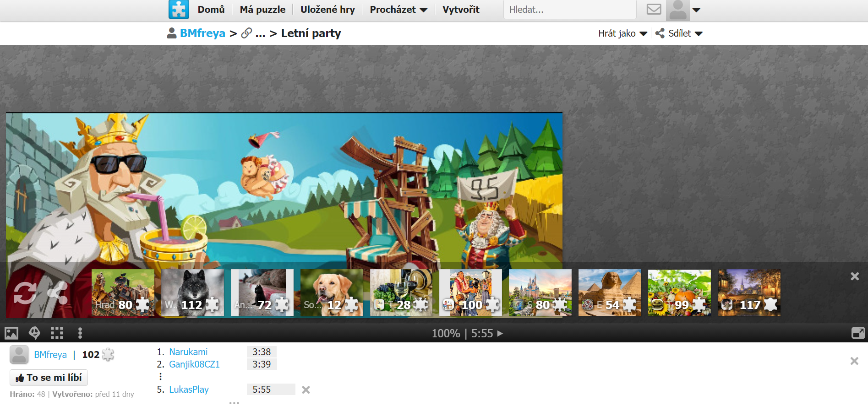
Task: Close the suggested puzzles strip
Action: click(x=855, y=276)
